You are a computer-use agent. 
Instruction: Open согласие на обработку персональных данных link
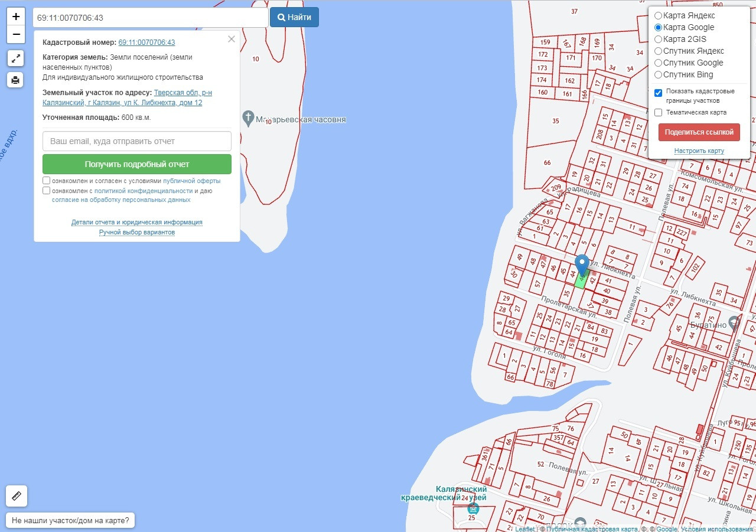click(x=121, y=200)
